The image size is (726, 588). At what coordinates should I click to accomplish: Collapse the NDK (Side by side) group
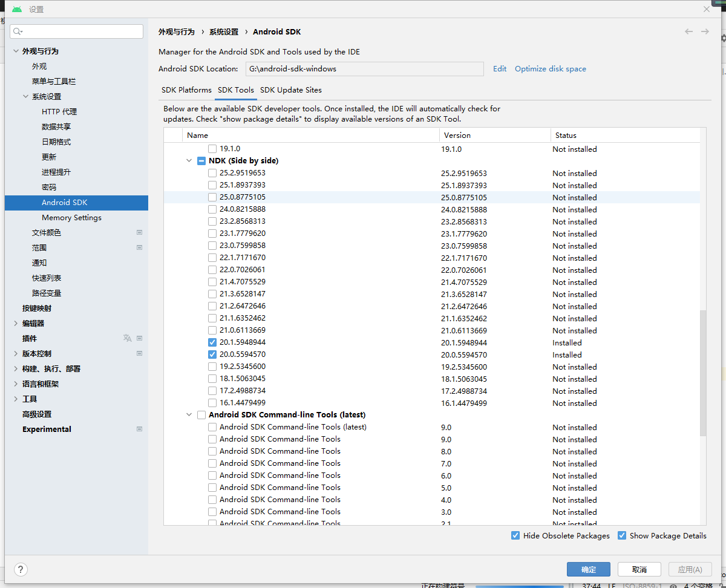click(189, 160)
